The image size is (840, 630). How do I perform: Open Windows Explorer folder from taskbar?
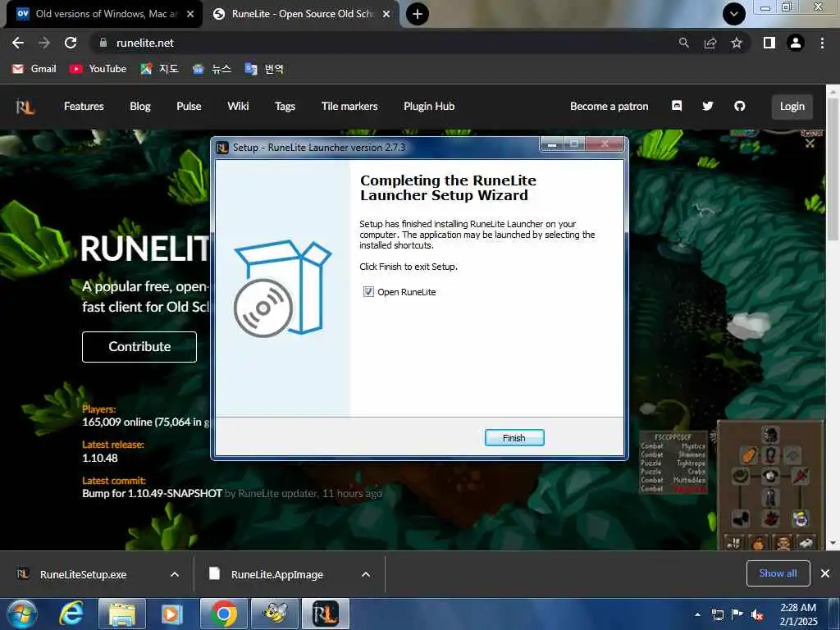point(122,614)
